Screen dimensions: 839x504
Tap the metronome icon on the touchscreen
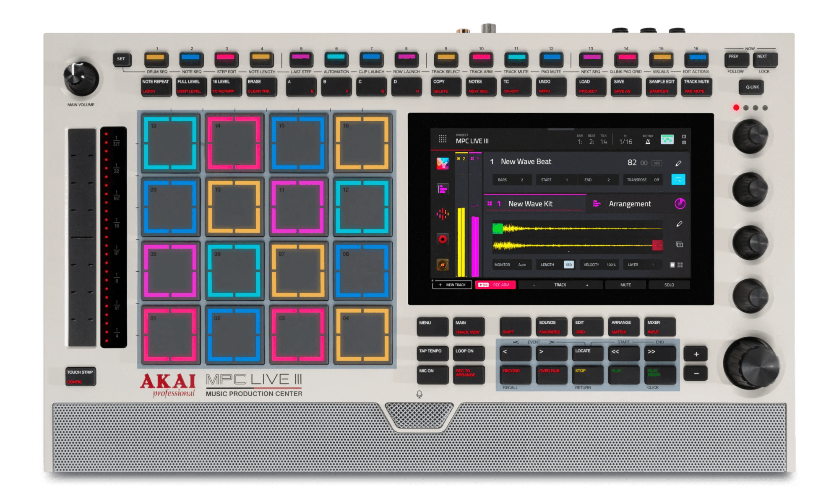pos(648,141)
